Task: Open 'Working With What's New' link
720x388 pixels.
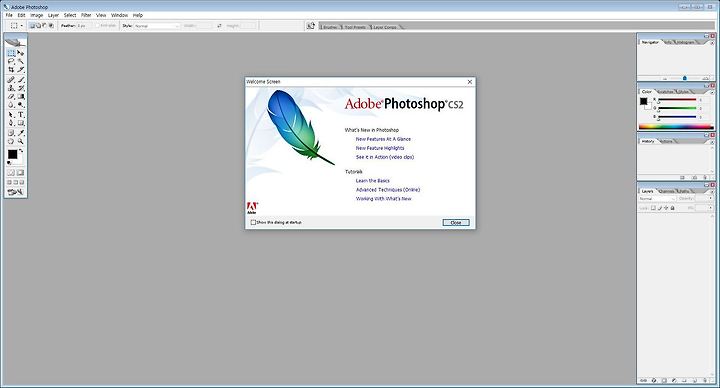Action: click(x=383, y=199)
